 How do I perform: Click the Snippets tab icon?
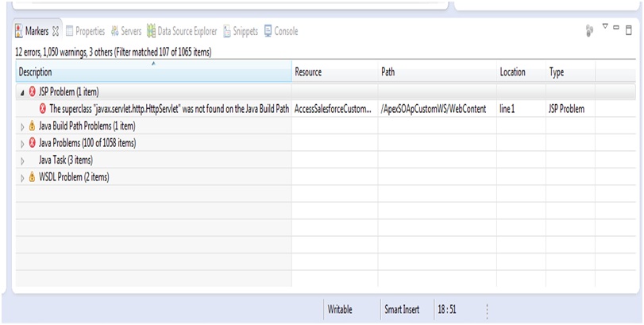(x=227, y=31)
